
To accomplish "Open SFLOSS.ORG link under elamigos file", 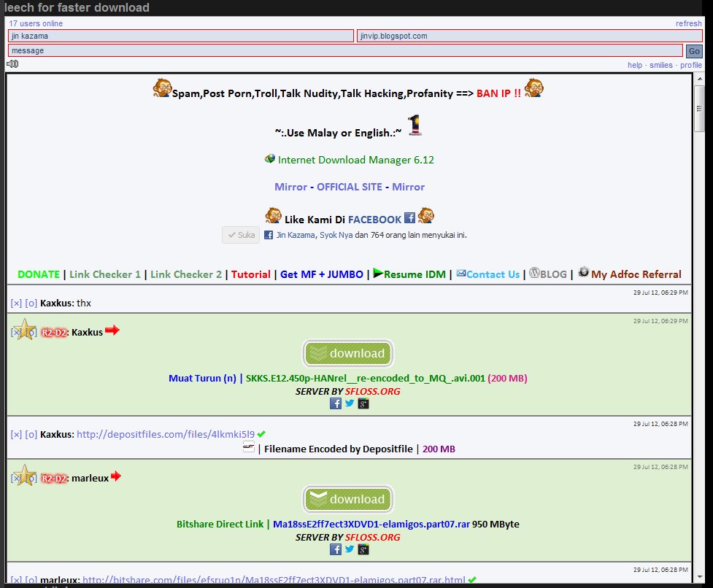I will (372, 537).
